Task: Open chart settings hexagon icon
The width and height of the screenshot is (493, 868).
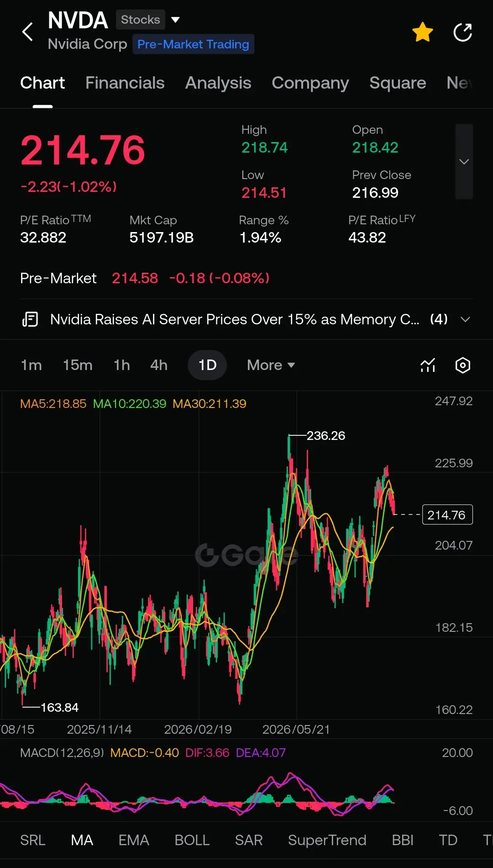Action: (x=463, y=365)
